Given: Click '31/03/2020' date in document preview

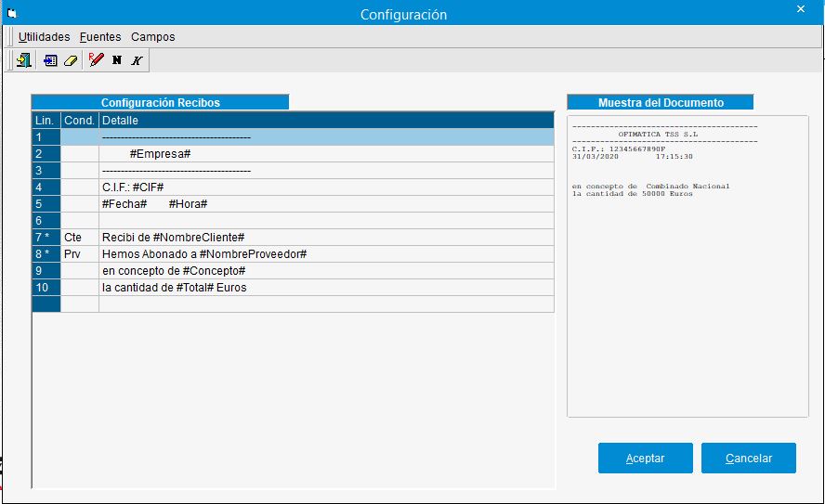Looking at the screenshot, I should 596,157.
